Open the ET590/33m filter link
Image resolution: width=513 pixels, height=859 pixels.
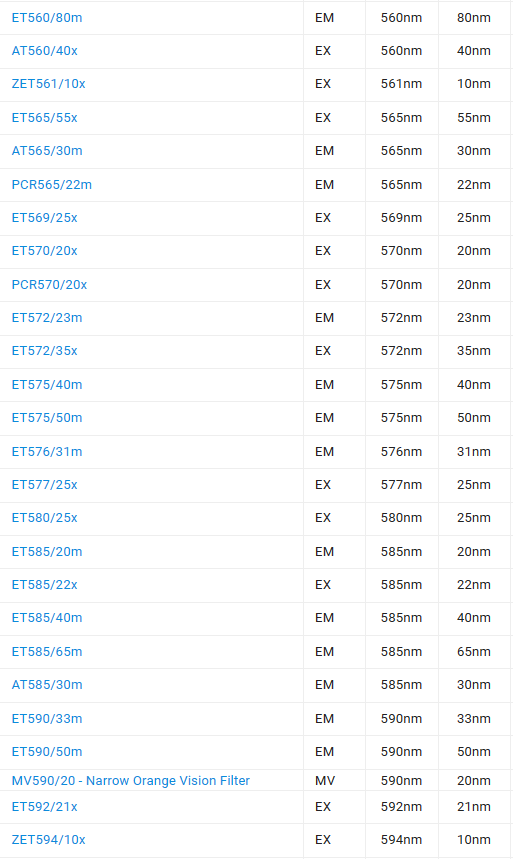tap(47, 719)
